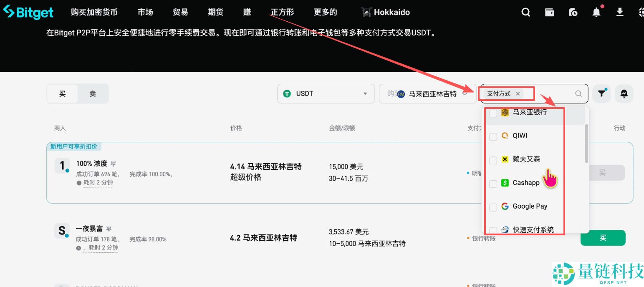Click the price alert bell icon

pos(624,93)
